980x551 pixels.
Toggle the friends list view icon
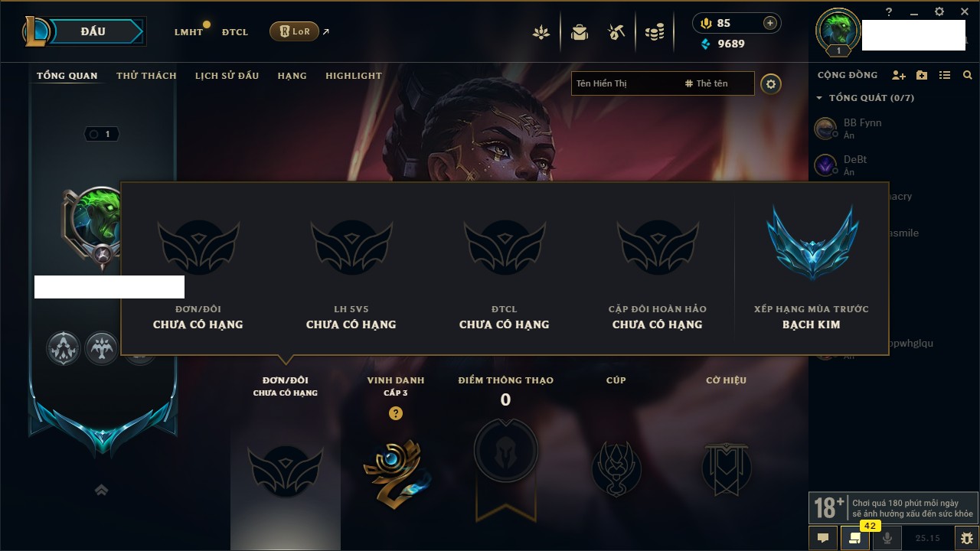945,76
